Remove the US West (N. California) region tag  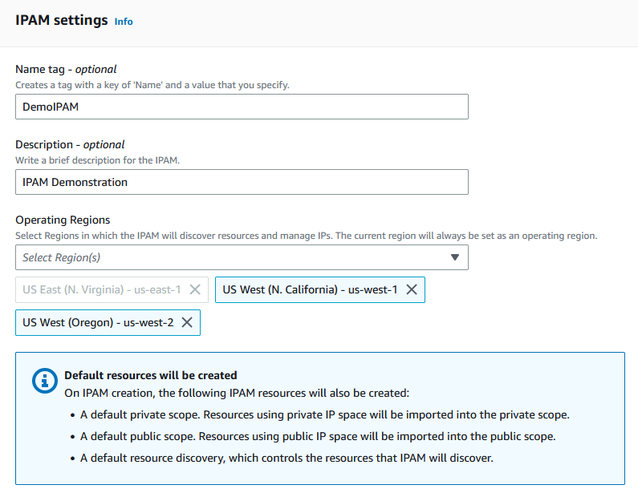tap(410, 290)
